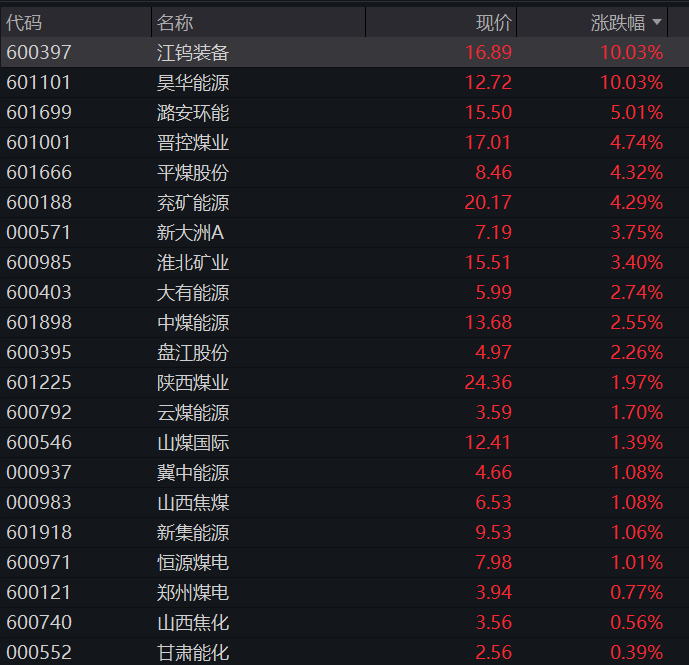
Task: Click the 3.75% change value
Action: pyautogui.click(x=637, y=233)
